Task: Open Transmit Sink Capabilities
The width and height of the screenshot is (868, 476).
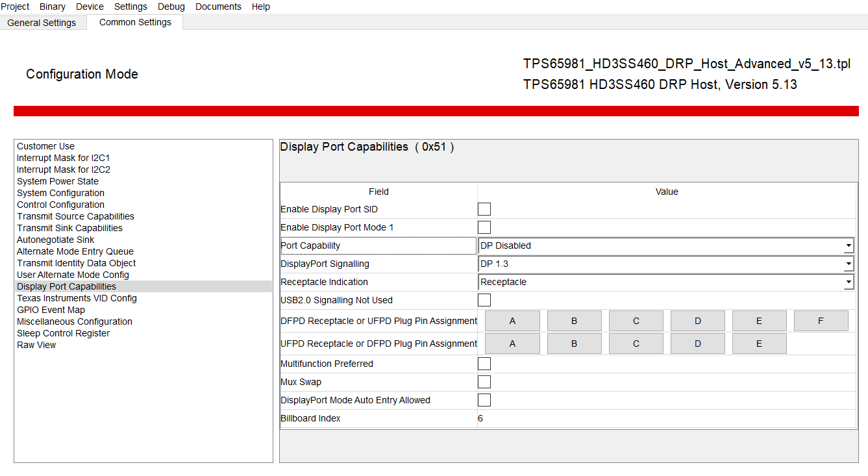Action: pos(143,228)
